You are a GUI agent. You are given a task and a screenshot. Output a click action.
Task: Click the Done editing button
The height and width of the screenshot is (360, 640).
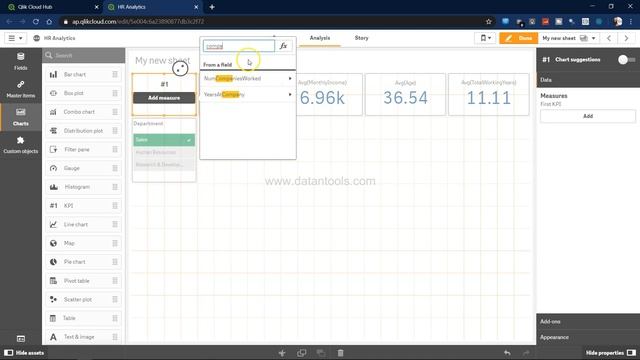(x=518, y=38)
